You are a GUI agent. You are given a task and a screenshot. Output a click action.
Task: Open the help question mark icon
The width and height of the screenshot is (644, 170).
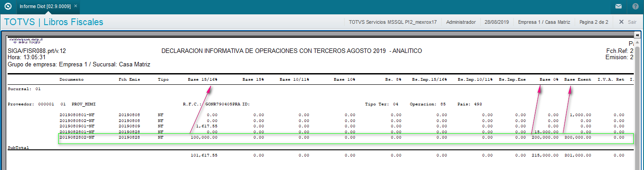635,6
